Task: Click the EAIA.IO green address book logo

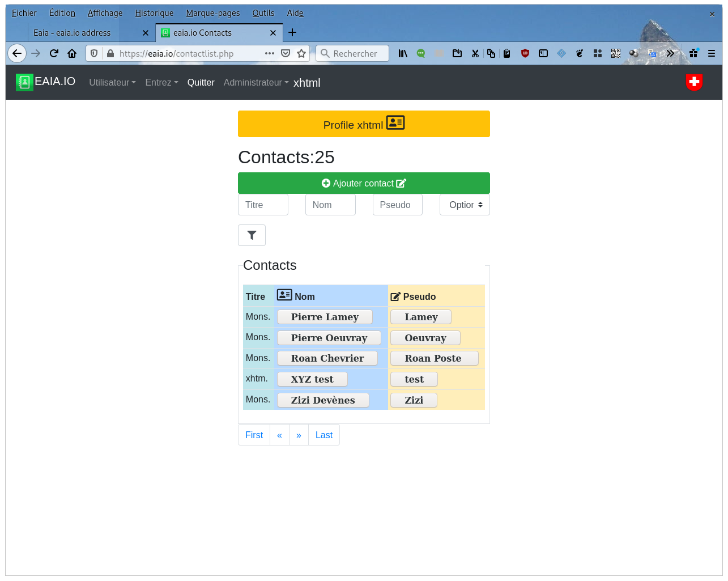Action: 24,82
